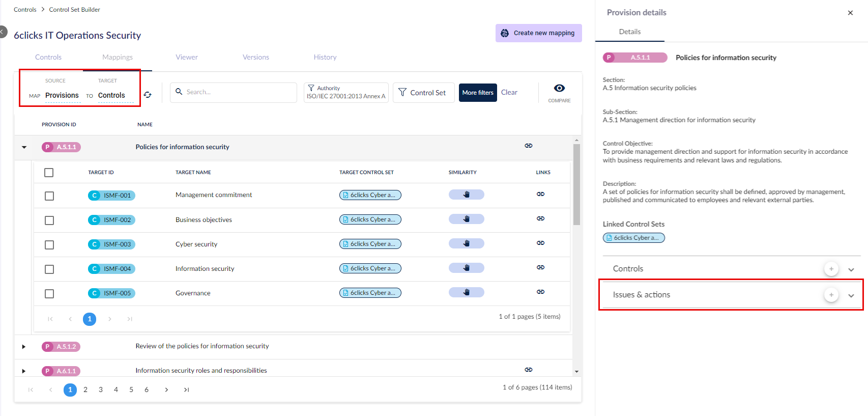This screenshot has width=868, height=416.
Task: Click the manual similarity hand icon for ISMF-005
Action: (467, 292)
